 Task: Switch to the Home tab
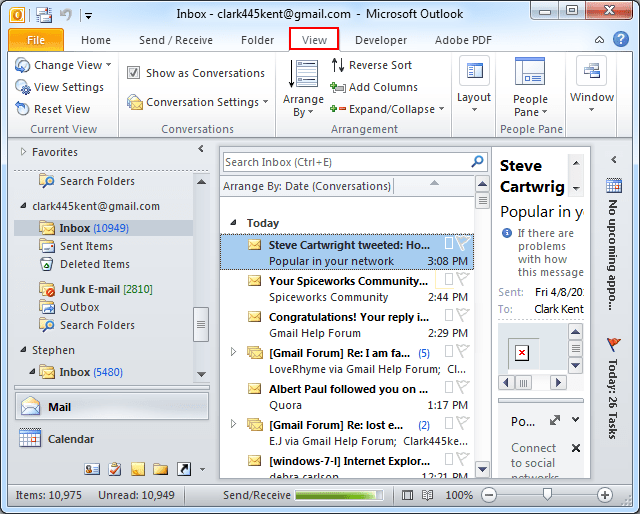pos(96,40)
